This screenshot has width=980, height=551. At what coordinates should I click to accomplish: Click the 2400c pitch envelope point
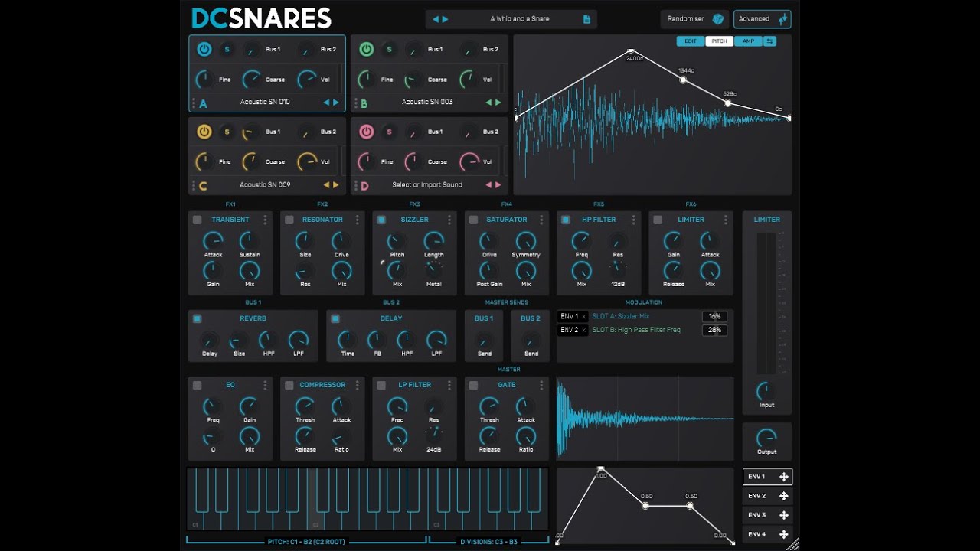(631, 51)
